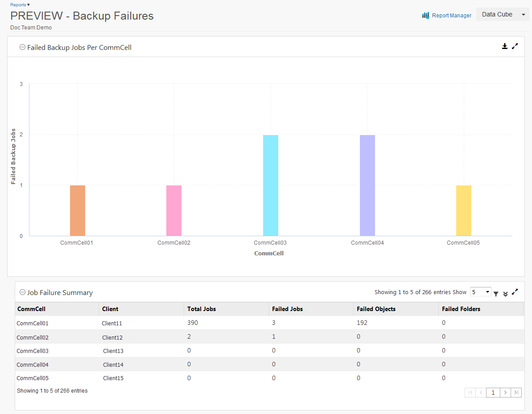The image size is (532, 414).
Task: Select page 1 in pagination
Action: coord(493,393)
